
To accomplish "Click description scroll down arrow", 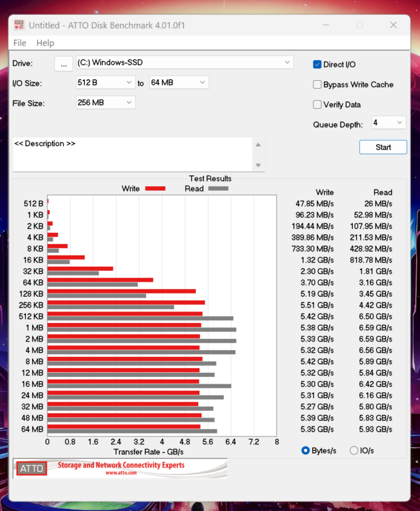I will tap(258, 165).
